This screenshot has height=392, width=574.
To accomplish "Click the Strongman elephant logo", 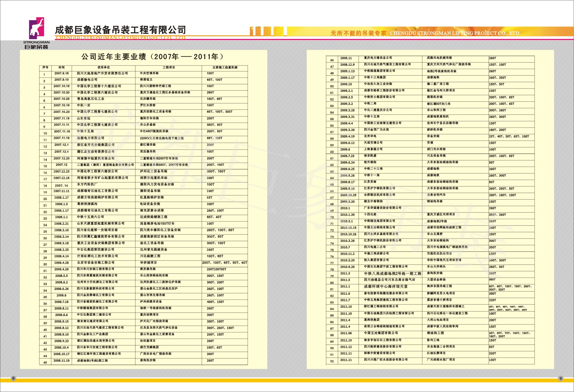I will [36, 28].
